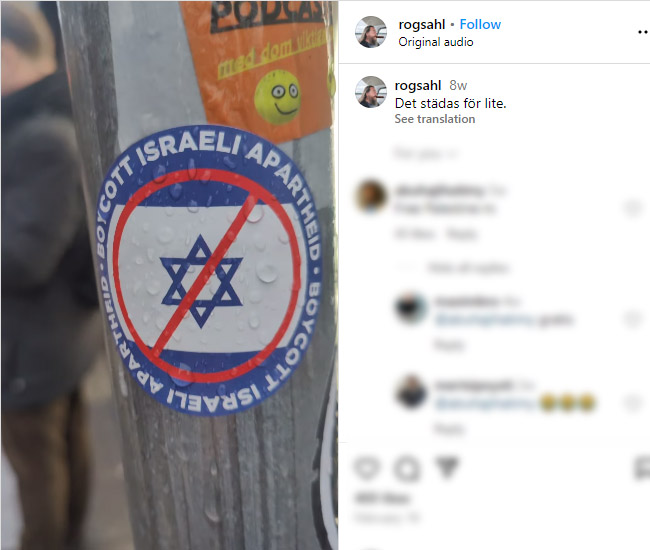Click the boycott sticker video to pause

170,275
